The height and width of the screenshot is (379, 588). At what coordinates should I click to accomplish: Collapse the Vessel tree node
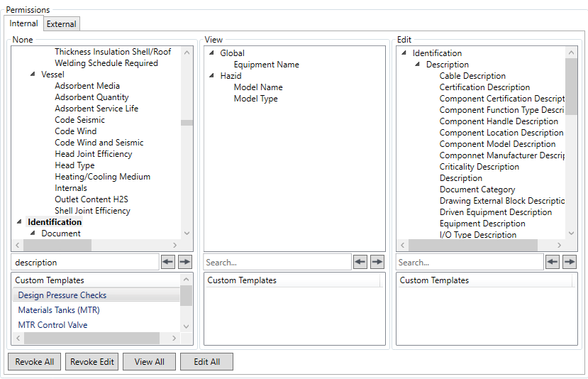(33, 75)
